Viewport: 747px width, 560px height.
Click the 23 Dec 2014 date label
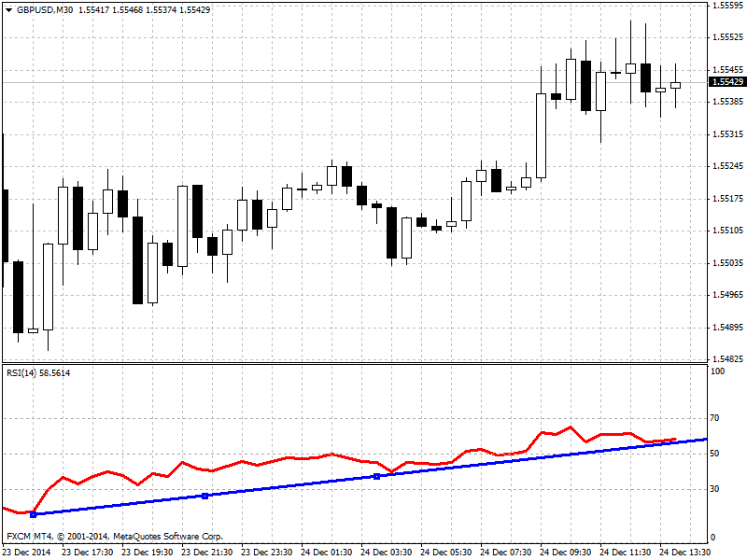27,553
